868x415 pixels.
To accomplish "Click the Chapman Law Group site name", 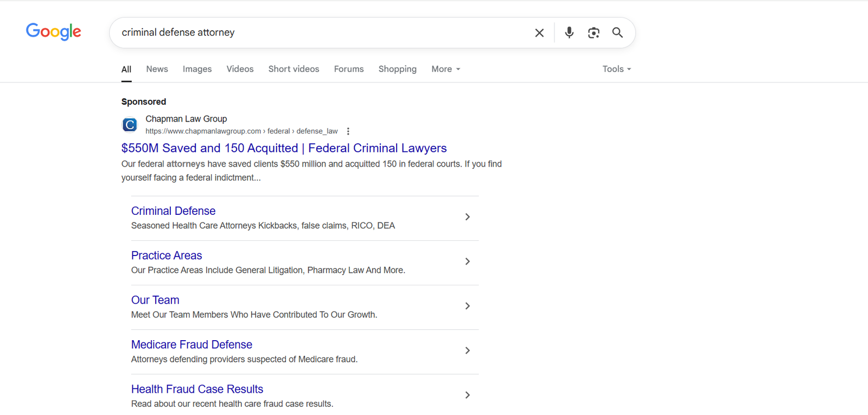I will coord(186,119).
